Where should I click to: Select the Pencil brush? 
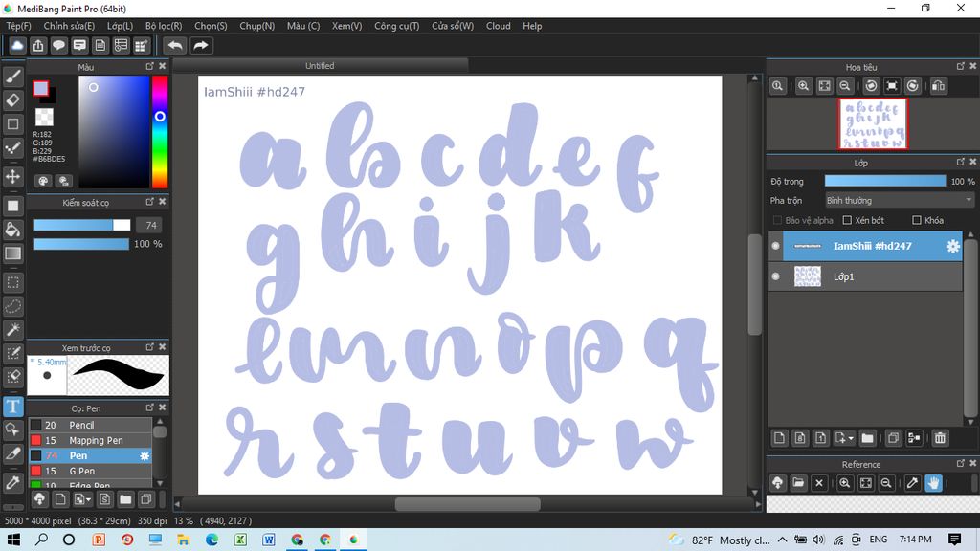point(90,425)
